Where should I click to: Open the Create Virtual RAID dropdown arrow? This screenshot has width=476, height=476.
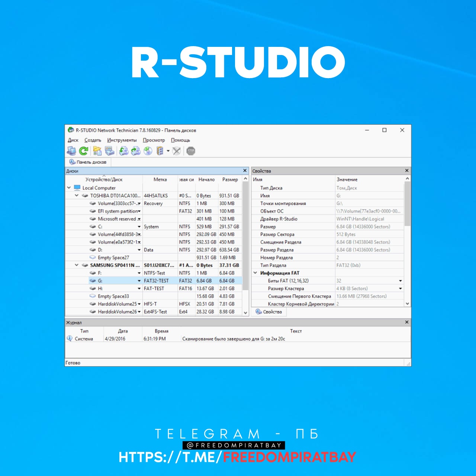168,151
